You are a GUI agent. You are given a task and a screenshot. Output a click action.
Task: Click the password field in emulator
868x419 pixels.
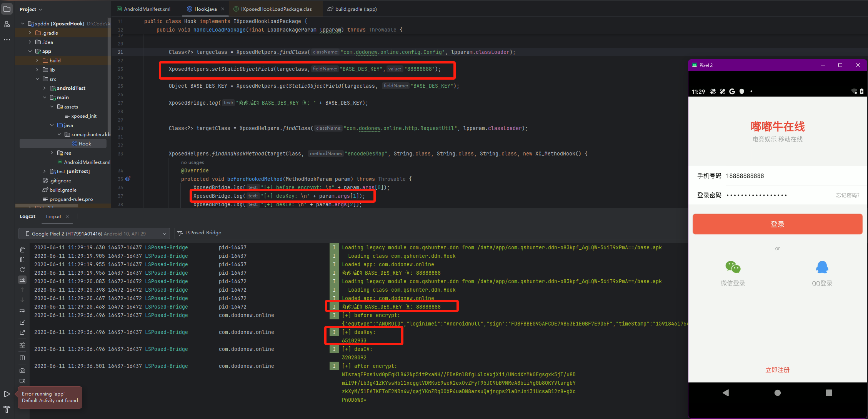777,195
